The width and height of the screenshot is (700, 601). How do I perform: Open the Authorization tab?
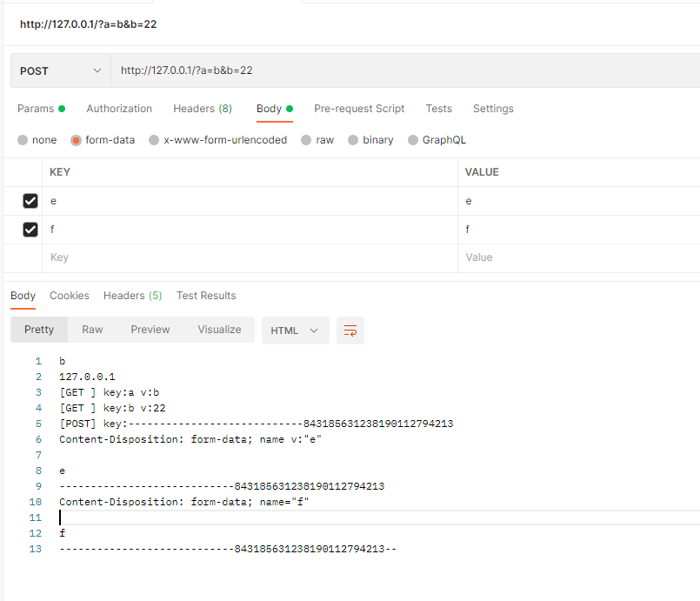click(119, 109)
